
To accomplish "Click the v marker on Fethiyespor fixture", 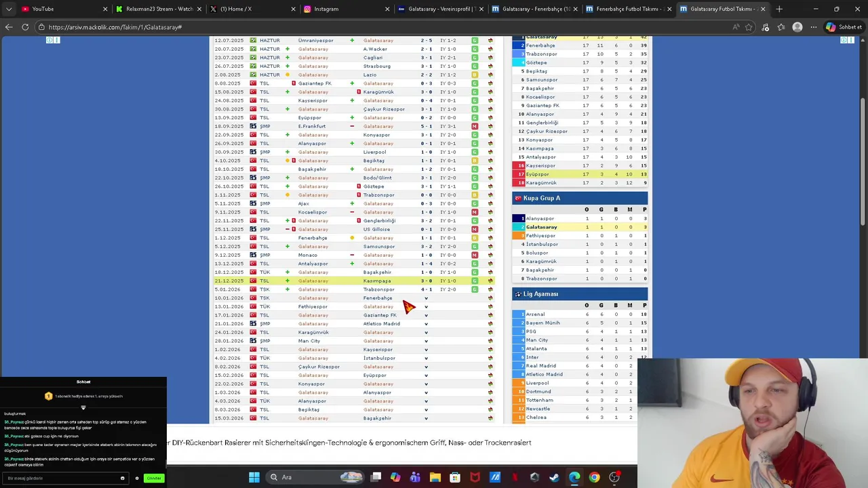I will [x=426, y=306].
